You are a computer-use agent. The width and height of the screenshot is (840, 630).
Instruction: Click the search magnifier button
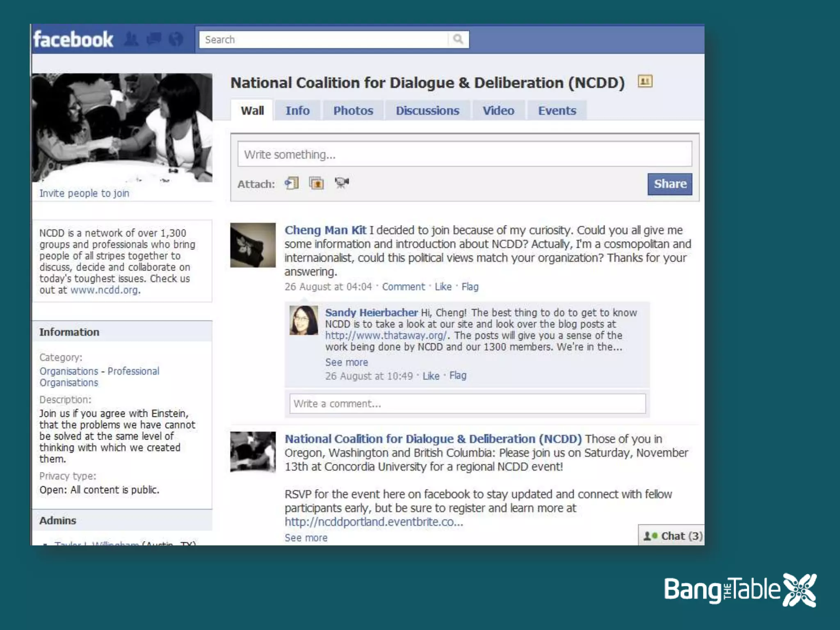click(x=458, y=39)
